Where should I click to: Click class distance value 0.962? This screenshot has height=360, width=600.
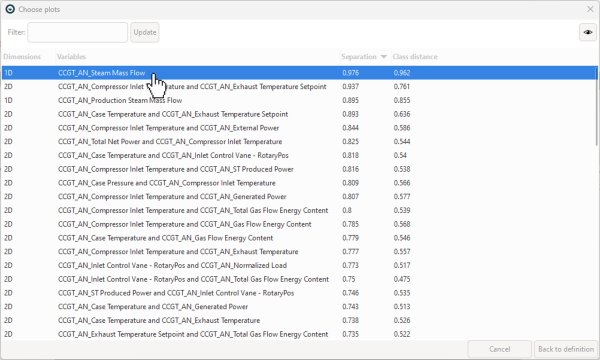(402, 73)
